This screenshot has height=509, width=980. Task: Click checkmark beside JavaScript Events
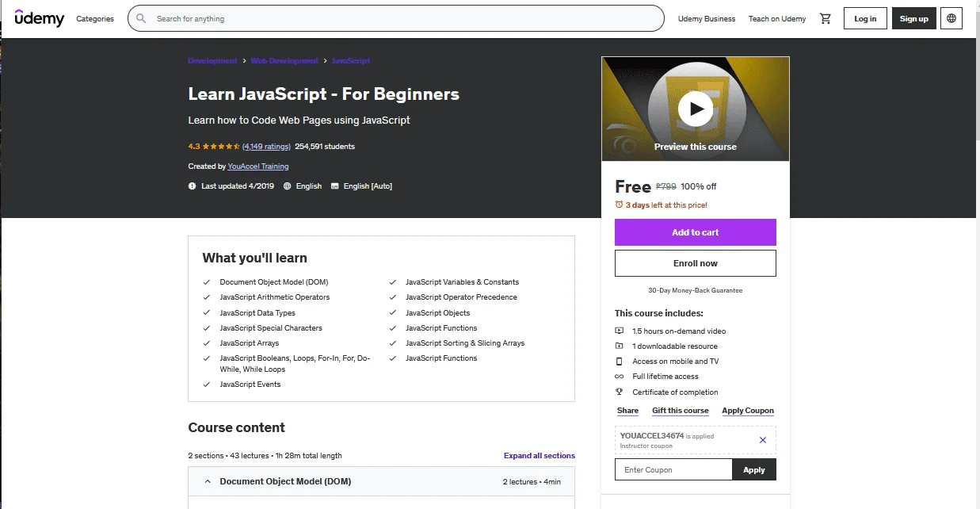[207, 385]
